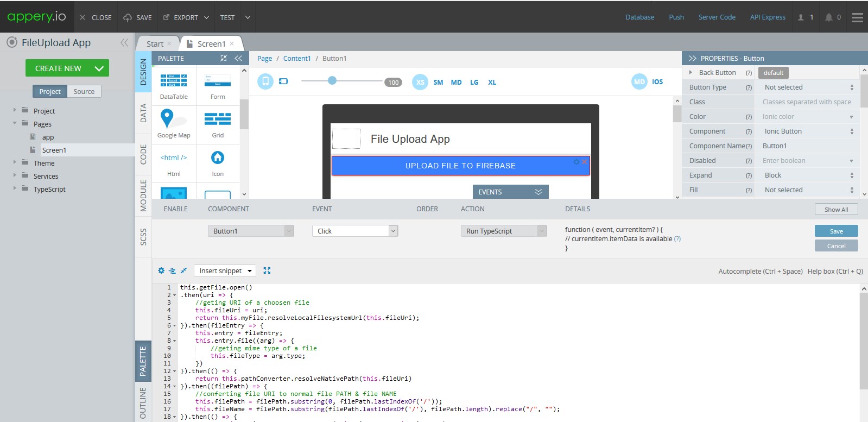Select XL screen size

[492, 83]
